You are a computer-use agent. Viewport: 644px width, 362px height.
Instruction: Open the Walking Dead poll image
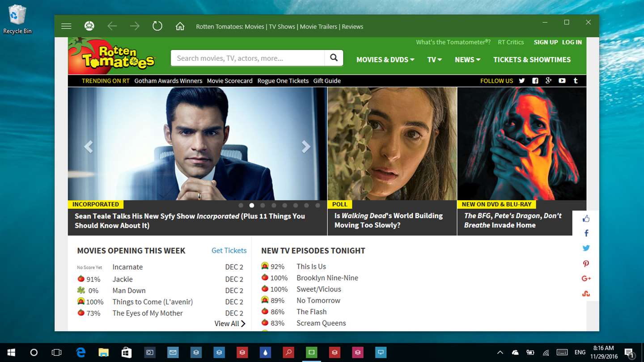coord(392,143)
